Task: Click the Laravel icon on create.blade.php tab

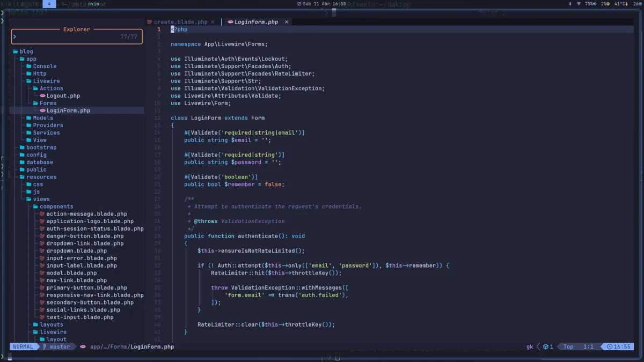Action: tap(150, 22)
